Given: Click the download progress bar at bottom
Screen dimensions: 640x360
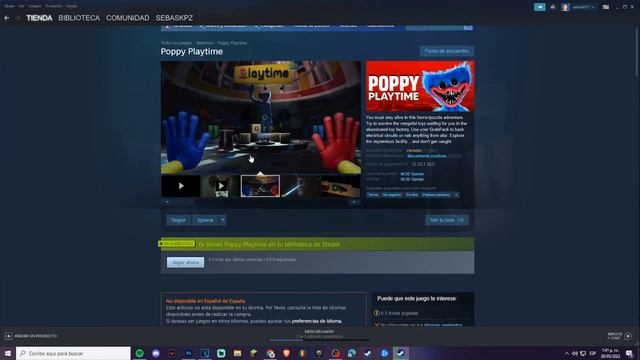Looking at the screenshot, I should (x=319, y=340).
